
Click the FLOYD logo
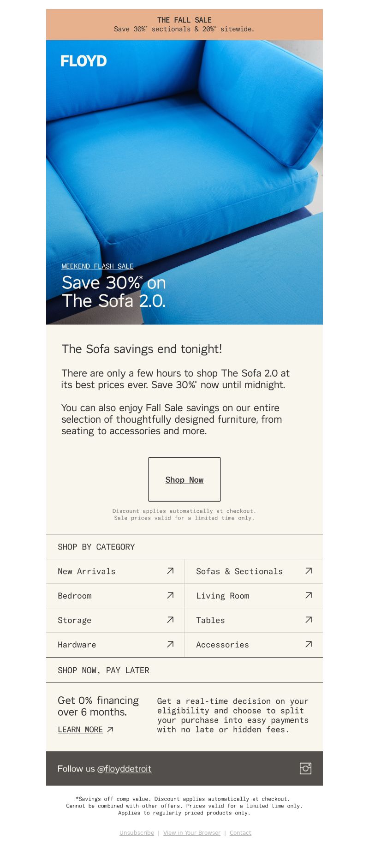point(83,61)
